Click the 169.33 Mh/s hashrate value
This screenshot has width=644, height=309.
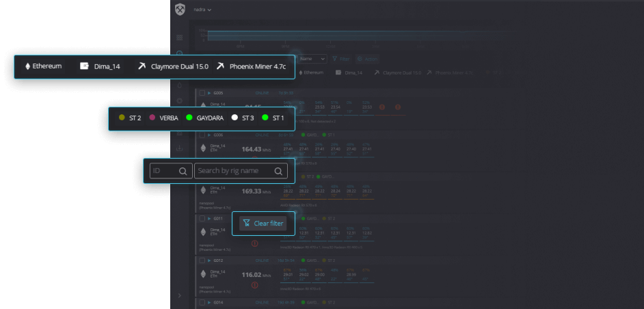[x=256, y=191]
